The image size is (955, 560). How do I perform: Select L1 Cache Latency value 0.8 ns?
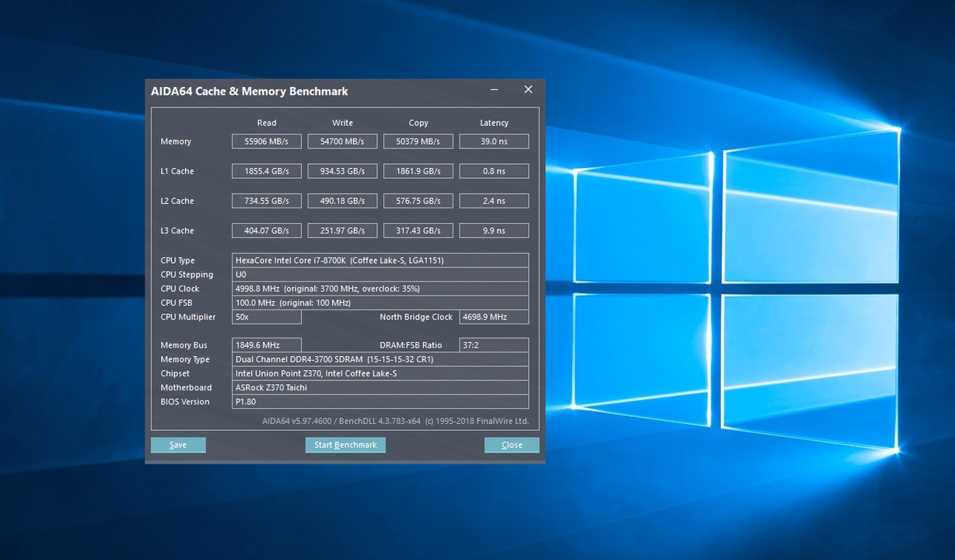coord(494,171)
